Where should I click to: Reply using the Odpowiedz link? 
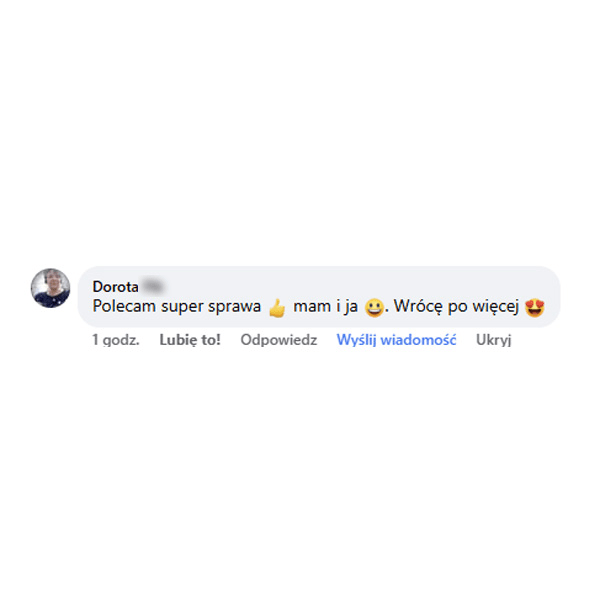coord(279,340)
